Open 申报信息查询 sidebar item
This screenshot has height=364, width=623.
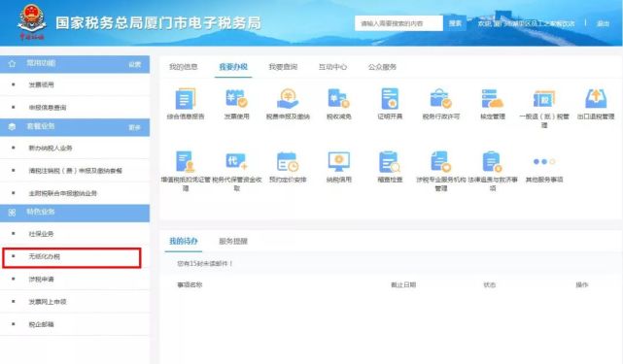[x=75, y=107]
